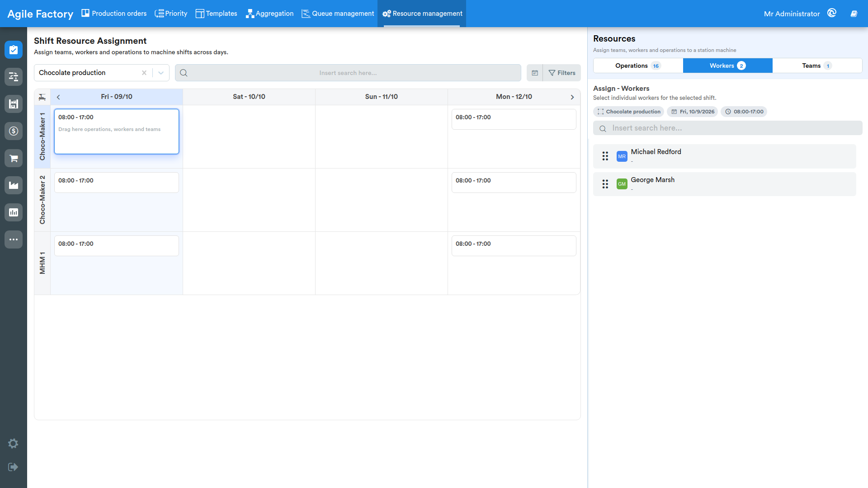Open Production orders menu

pyautogui.click(x=114, y=14)
